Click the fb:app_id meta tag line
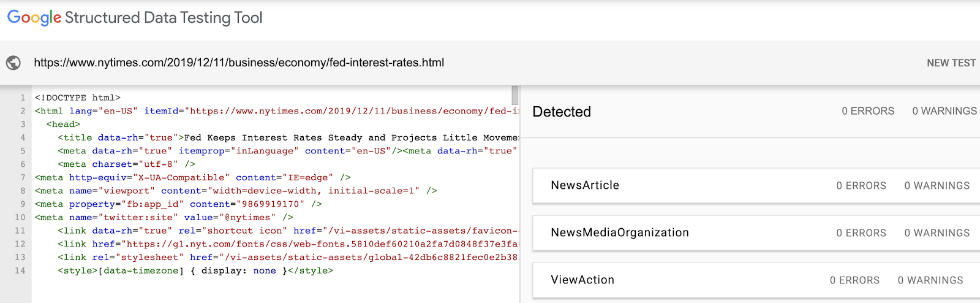The height and width of the screenshot is (303, 980). (178, 204)
